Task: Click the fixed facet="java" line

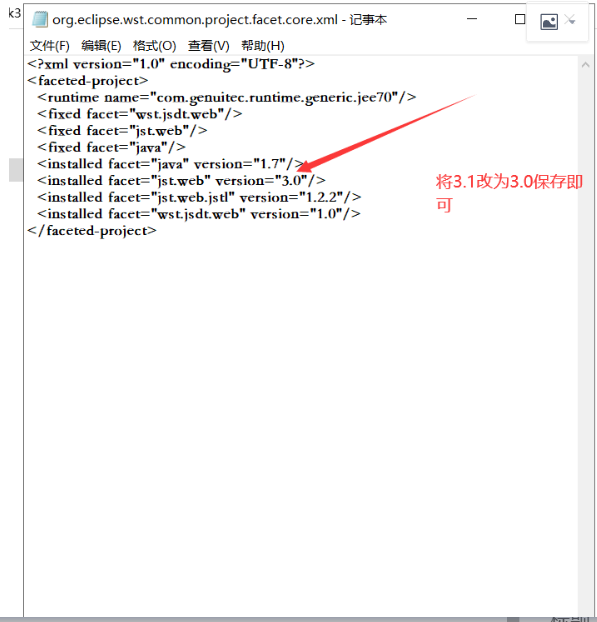Action: tap(111, 148)
